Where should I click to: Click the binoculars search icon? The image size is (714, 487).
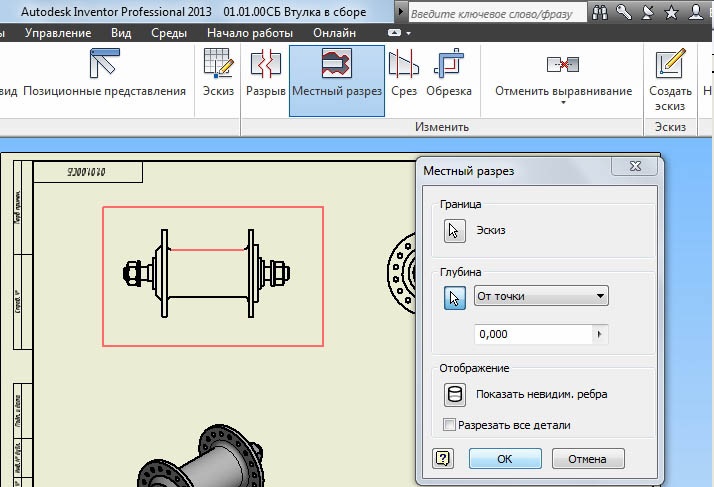point(599,14)
